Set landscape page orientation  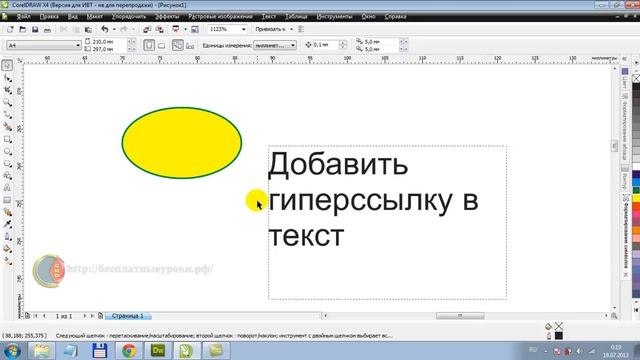coord(162,46)
